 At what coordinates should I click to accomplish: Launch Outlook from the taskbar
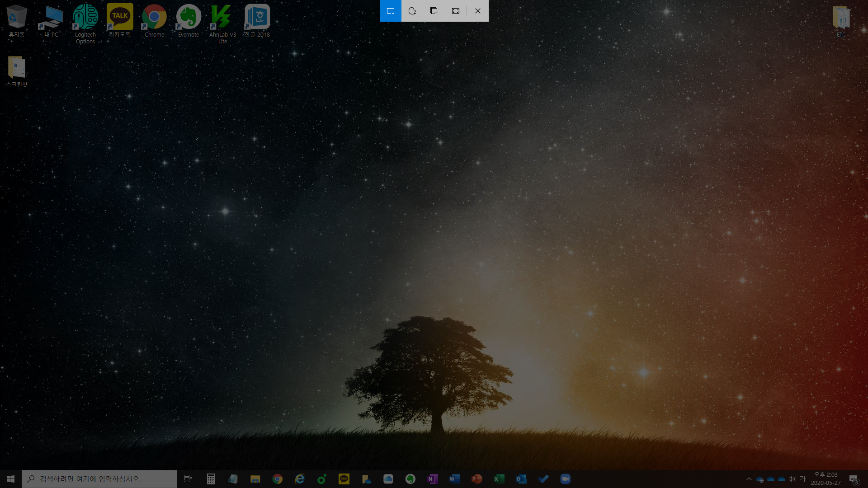521,479
